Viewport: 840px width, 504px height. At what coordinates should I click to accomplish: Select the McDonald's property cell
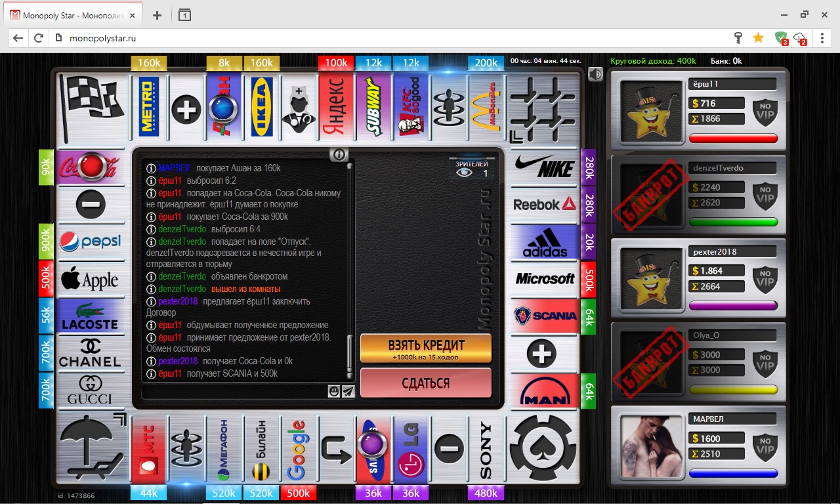(x=486, y=106)
